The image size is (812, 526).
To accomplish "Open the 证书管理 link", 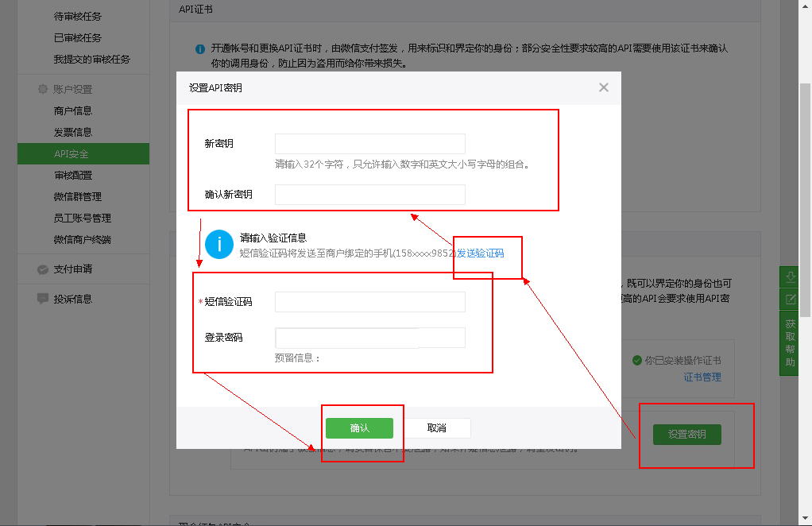I will tap(702, 377).
